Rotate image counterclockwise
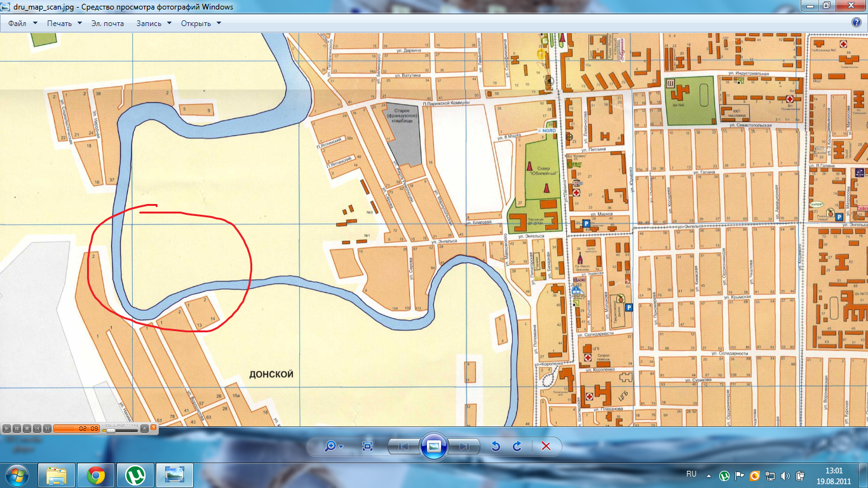The height and width of the screenshot is (488, 868). tap(496, 446)
